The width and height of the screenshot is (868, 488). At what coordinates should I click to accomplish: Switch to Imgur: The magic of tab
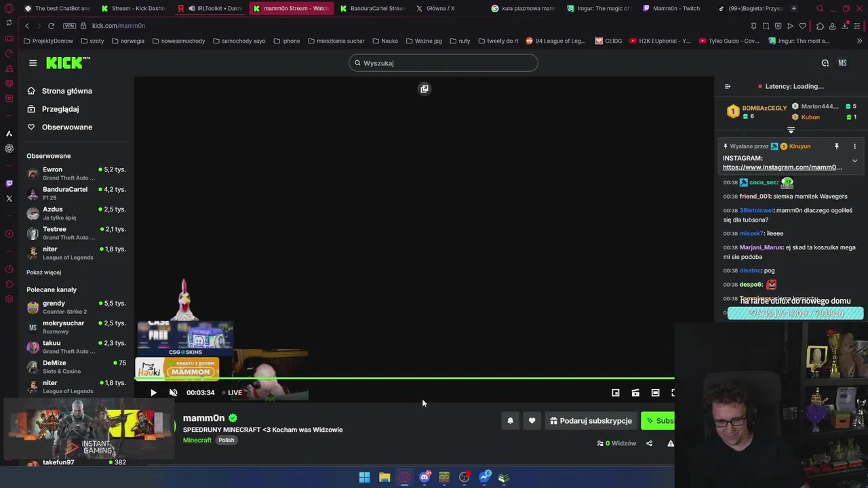599,8
